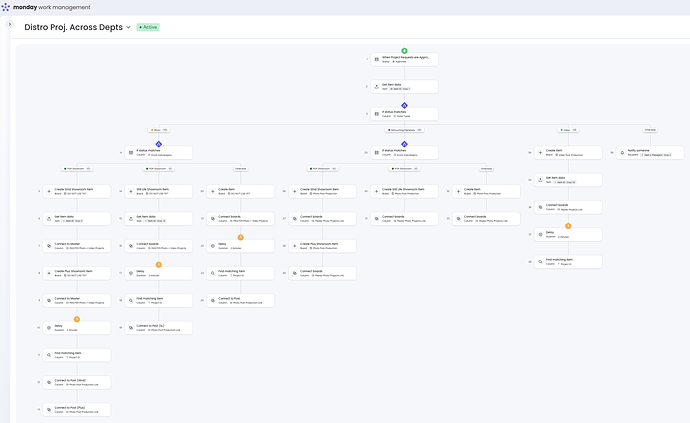The width and height of the screenshot is (690, 423).
Task: Open step 15 Get item data node
Action: pos(159,219)
